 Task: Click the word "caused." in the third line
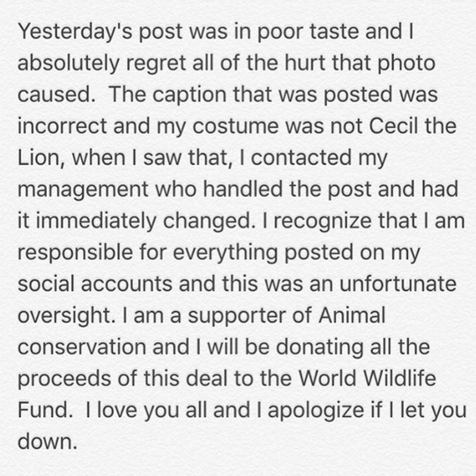click(x=56, y=94)
